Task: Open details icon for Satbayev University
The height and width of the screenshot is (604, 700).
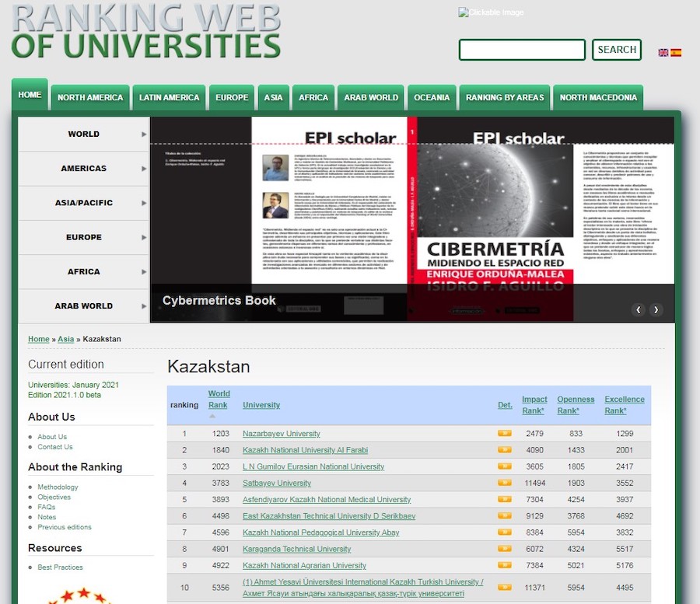Action: [x=505, y=483]
